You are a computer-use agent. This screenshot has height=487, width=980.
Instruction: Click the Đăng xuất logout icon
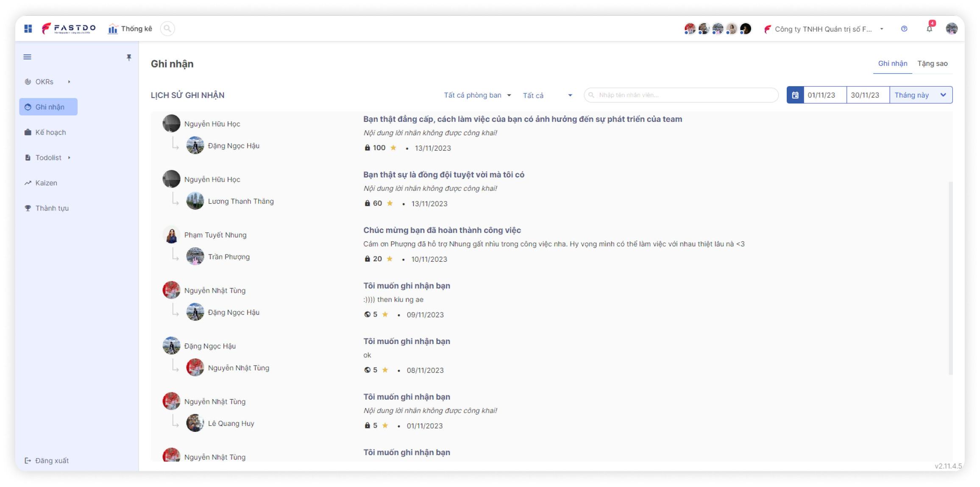tap(28, 460)
